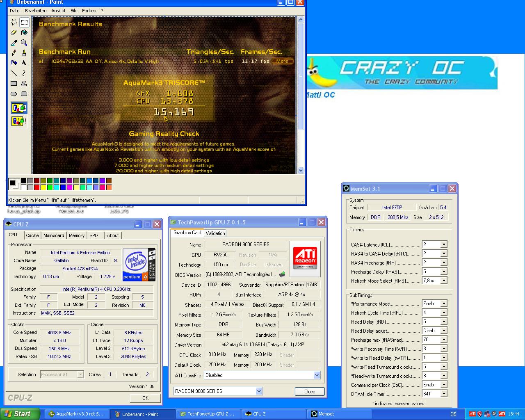Open the RAS# to CAS# Delay dropdown
The image size is (525, 420).
(x=443, y=253)
